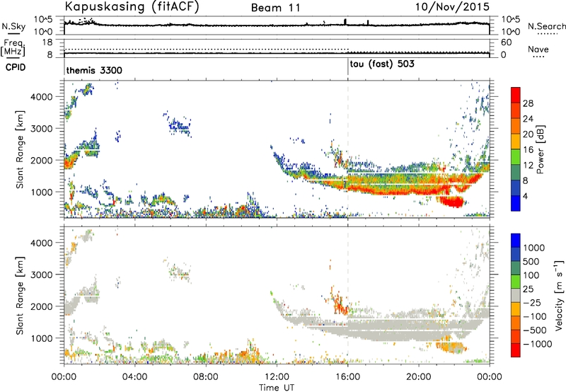This screenshot has height=392, width=566.
Task: Click the 04:00 time tick label
Action: tap(134, 377)
